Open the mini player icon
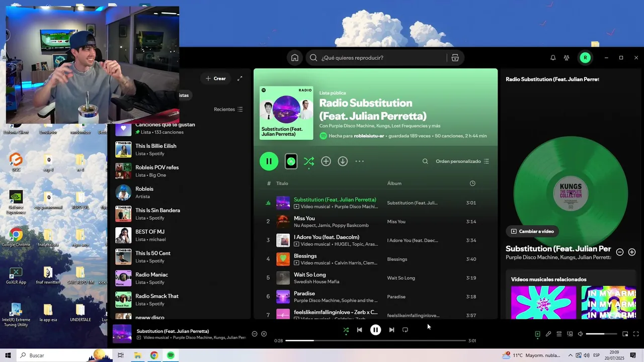This screenshot has width=644, height=362. 625,334
